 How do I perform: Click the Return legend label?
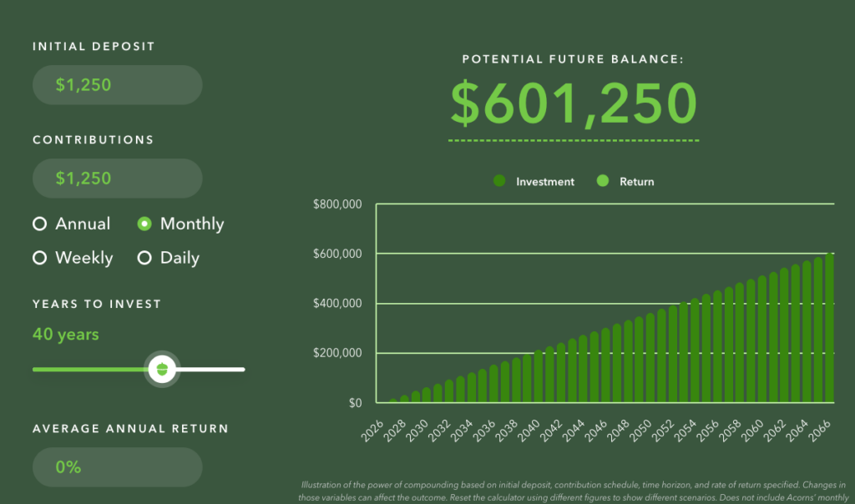click(636, 182)
